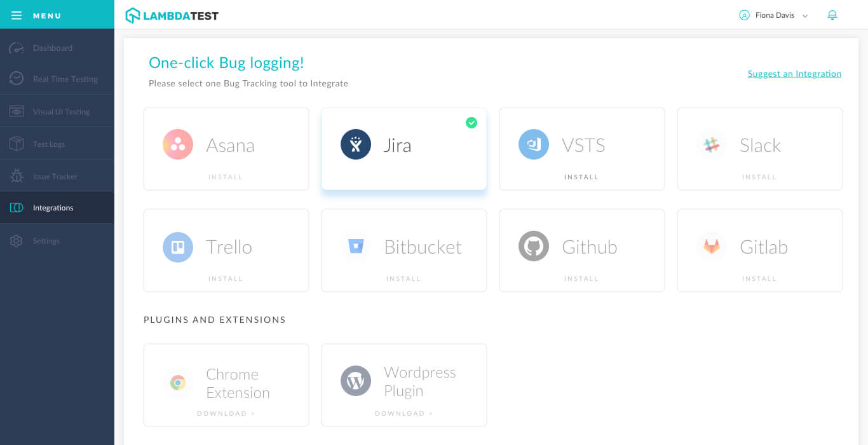The width and height of the screenshot is (868, 445).
Task: Select the VSTS integration icon
Action: [533, 144]
